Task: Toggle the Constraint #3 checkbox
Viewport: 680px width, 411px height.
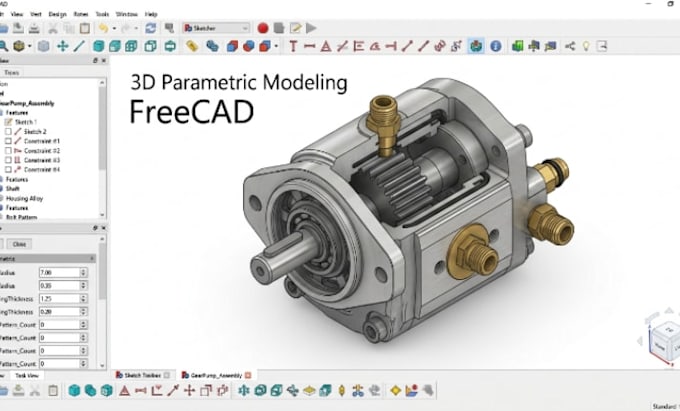Action: pos(8,160)
